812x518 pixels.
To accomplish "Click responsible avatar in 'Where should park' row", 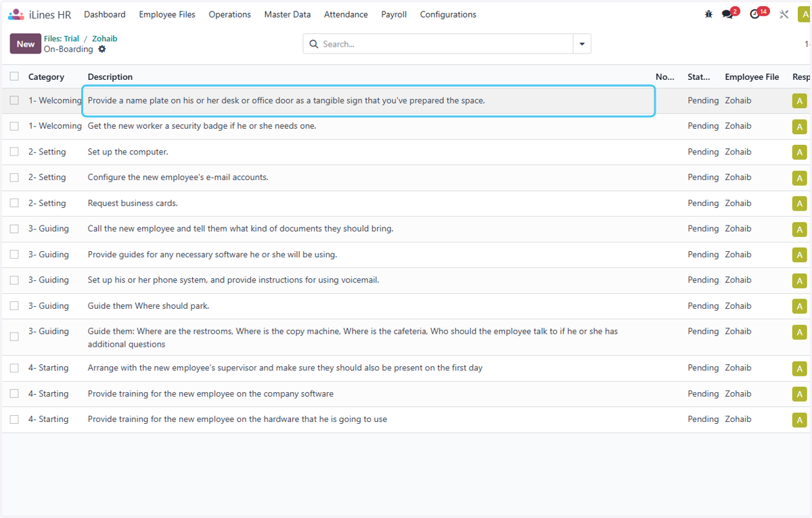I will point(800,307).
